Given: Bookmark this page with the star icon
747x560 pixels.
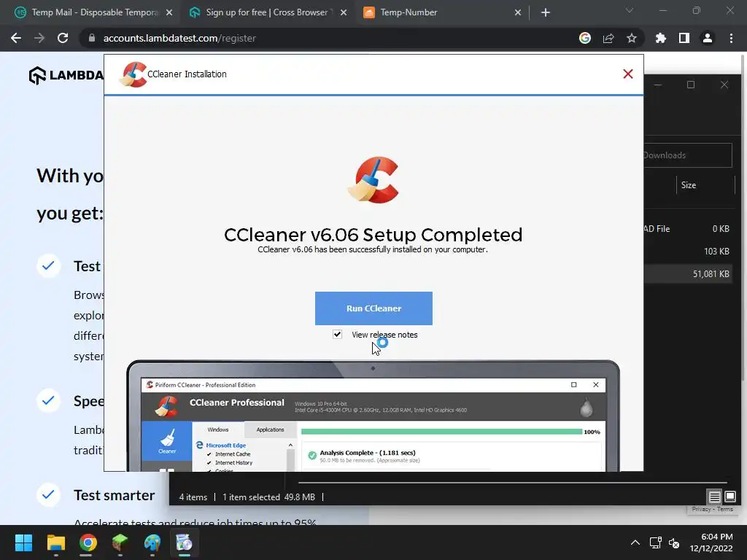Looking at the screenshot, I should tap(632, 38).
